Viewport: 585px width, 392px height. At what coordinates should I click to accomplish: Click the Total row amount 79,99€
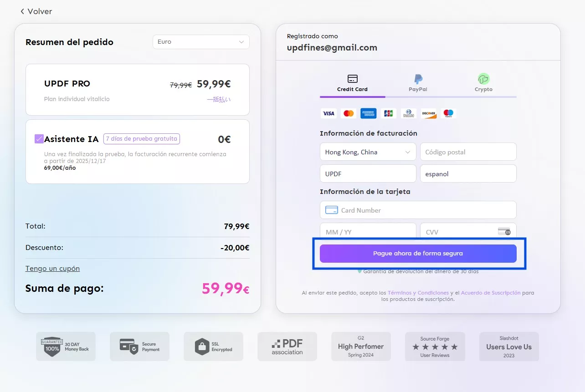pos(236,226)
